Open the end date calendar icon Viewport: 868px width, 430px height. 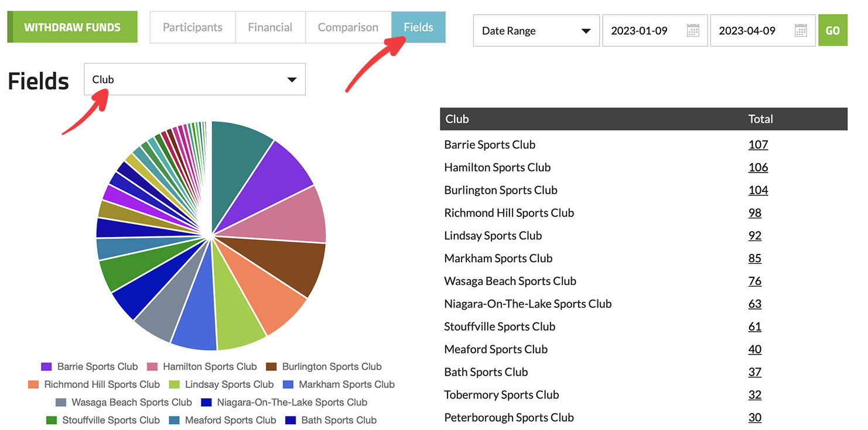[x=801, y=31]
